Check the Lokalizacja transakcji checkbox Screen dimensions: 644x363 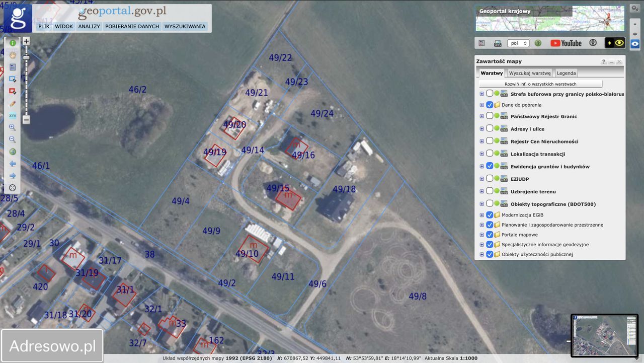click(x=490, y=154)
